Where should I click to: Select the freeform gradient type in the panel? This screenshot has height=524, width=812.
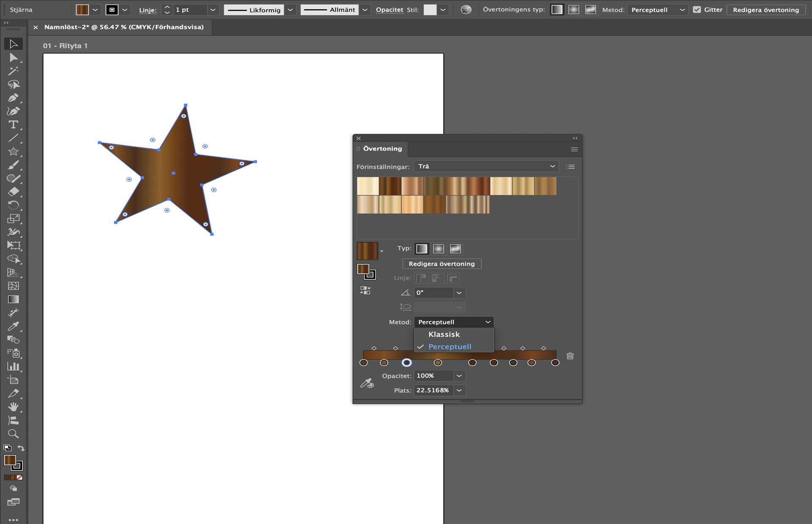pos(455,249)
